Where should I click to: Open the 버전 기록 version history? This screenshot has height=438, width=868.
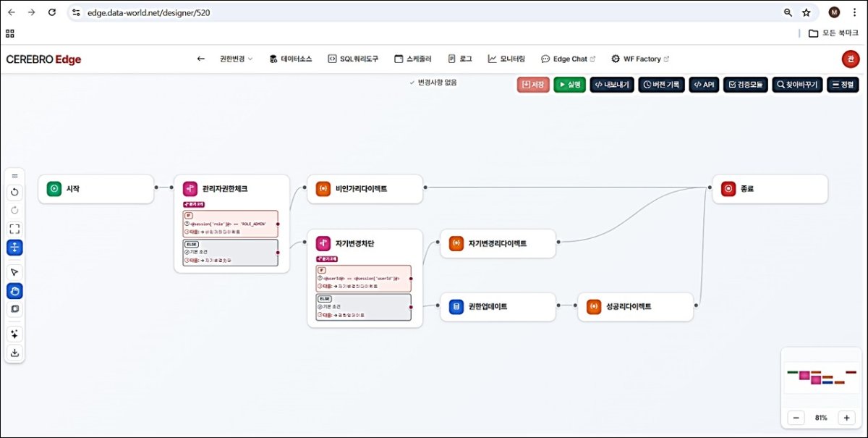661,85
